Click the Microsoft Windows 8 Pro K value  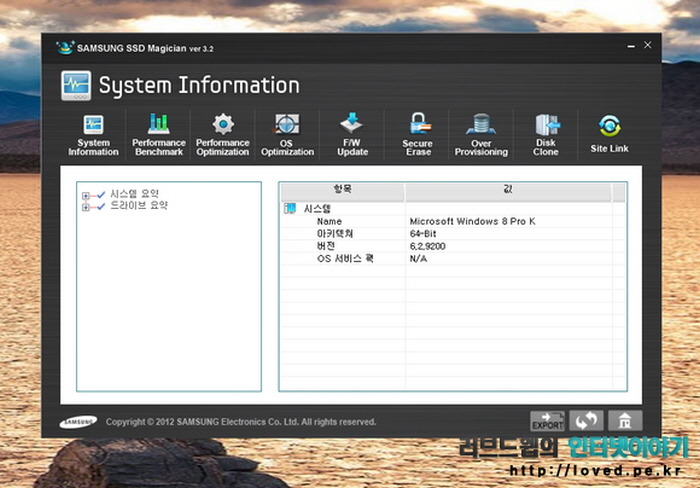pyautogui.click(x=472, y=221)
